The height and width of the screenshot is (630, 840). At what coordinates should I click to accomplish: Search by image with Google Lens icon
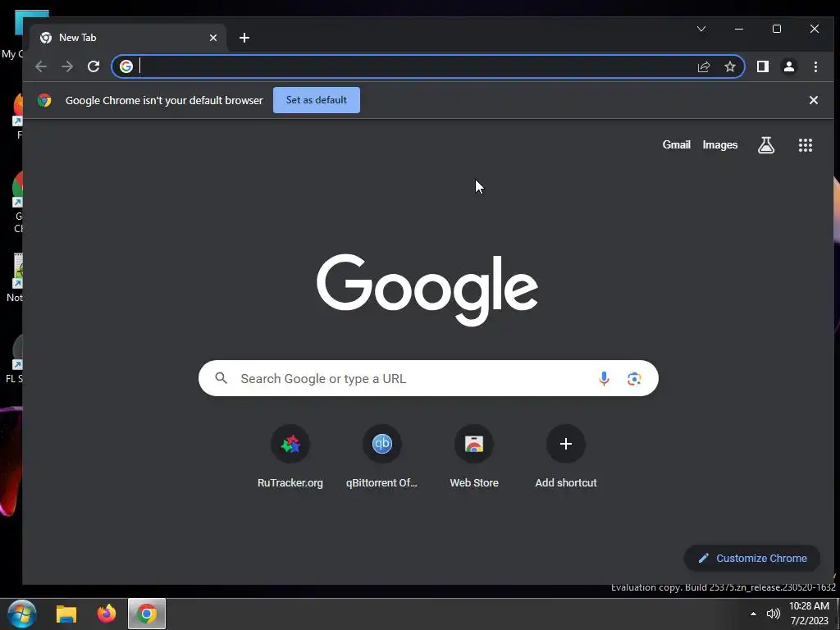click(x=634, y=378)
